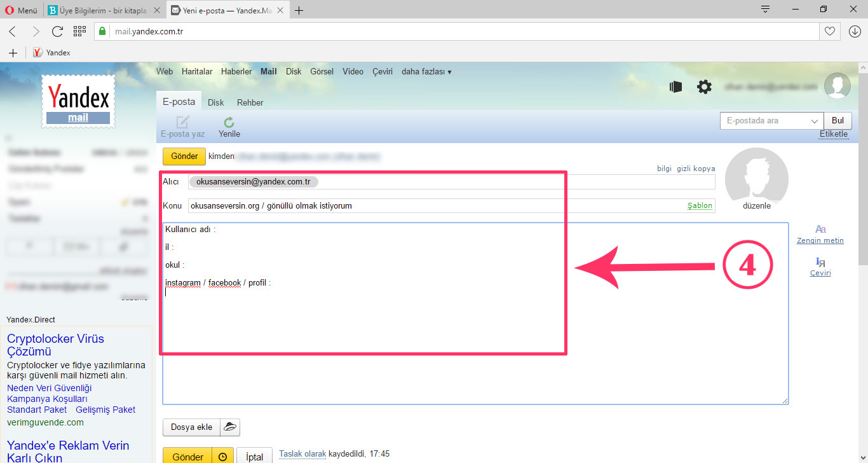Expand the E-postada ara search dropdown
Image resolution: width=868 pixels, height=463 pixels.
[x=814, y=121]
